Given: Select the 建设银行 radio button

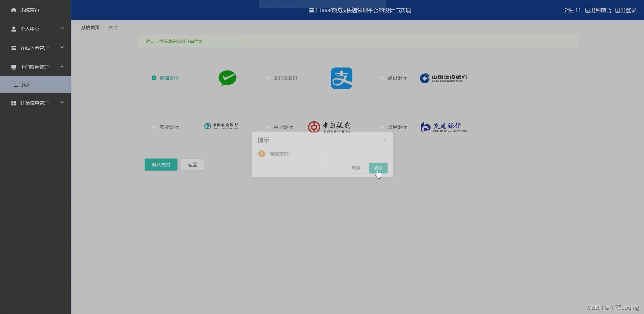Looking at the screenshot, I should click(382, 78).
